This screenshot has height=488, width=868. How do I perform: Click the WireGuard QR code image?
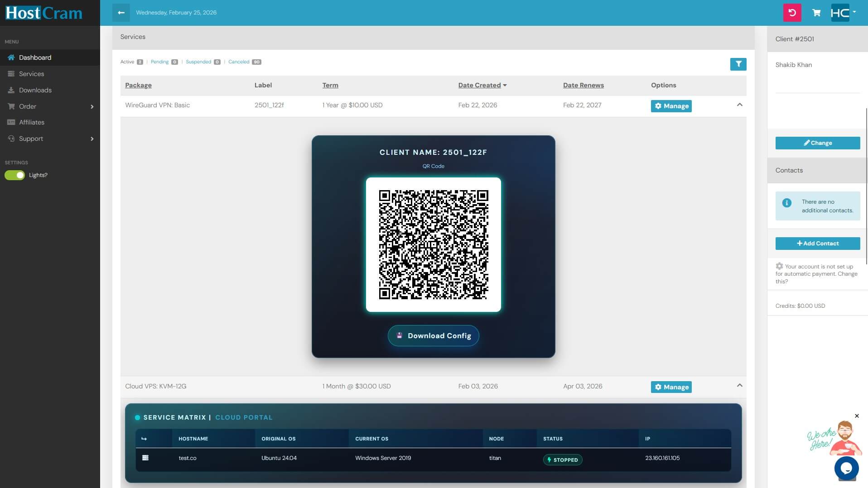[433, 244]
